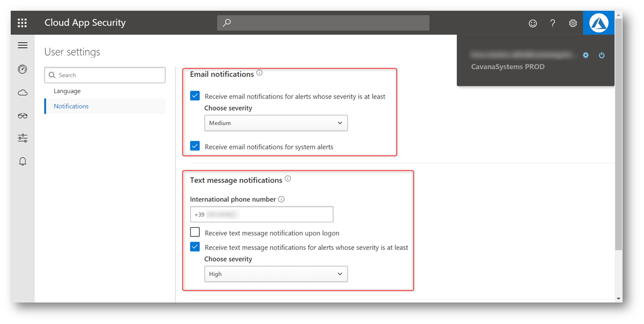Enable text message notification upon logon
Viewport: 644px width, 324px height.
click(195, 232)
